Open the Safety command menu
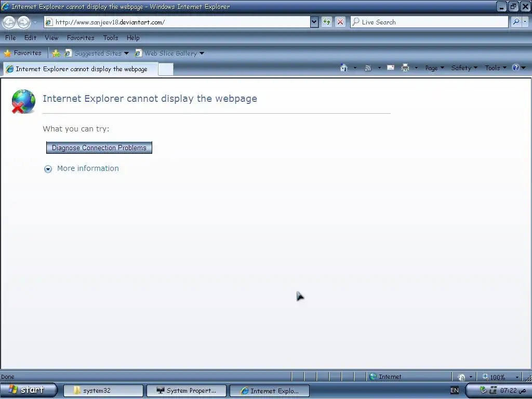This screenshot has width=532, height=399. tap(464, 68)
